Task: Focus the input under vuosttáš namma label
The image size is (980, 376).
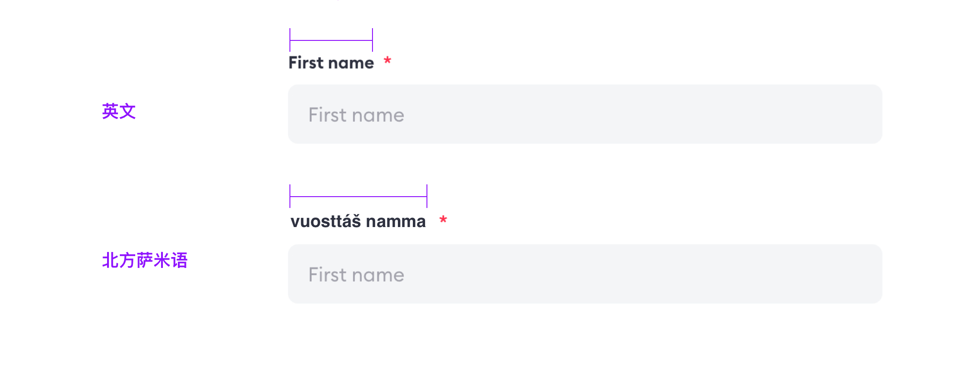Action: (584, 274)
